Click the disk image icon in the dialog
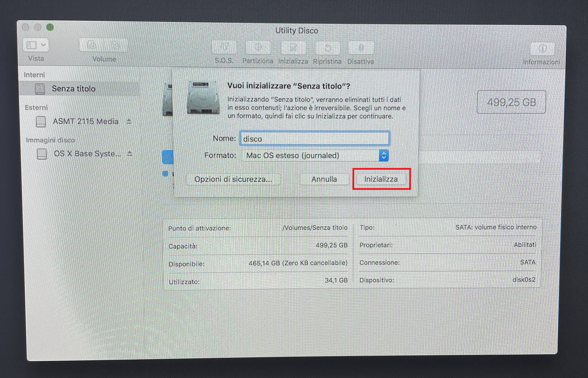The width and height of the screenshot is (588, 378). [203, 97]
